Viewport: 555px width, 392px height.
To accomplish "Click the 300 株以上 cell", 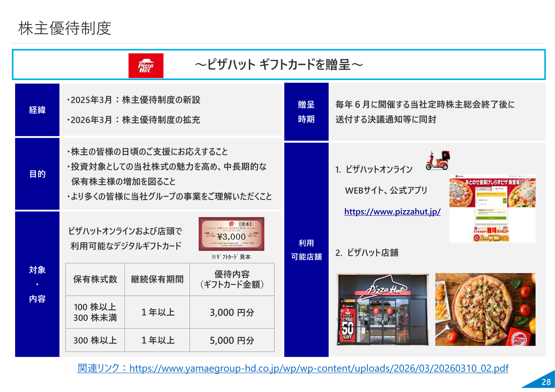I will click(95, 340).
